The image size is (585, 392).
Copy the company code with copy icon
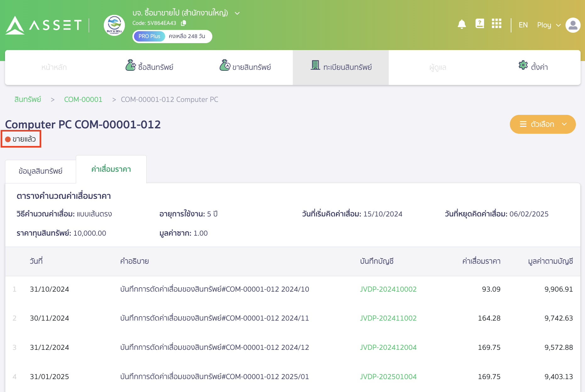coord(184,23)
